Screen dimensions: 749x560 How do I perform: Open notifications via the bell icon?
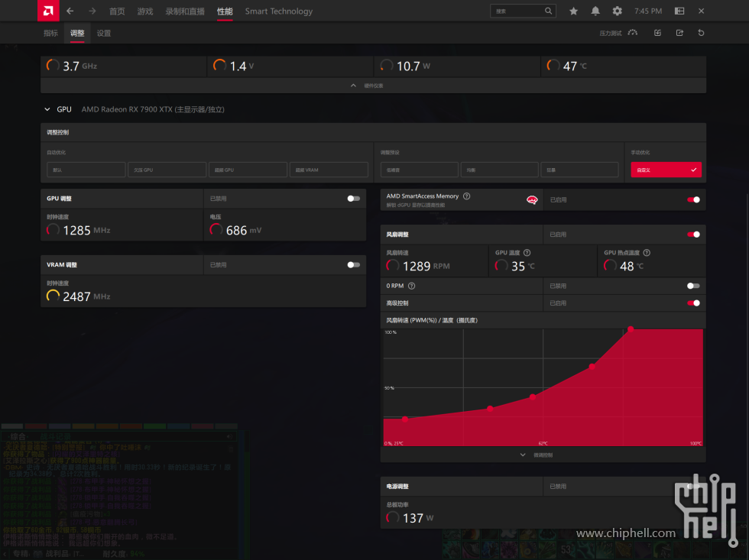(x=595, y=11)
